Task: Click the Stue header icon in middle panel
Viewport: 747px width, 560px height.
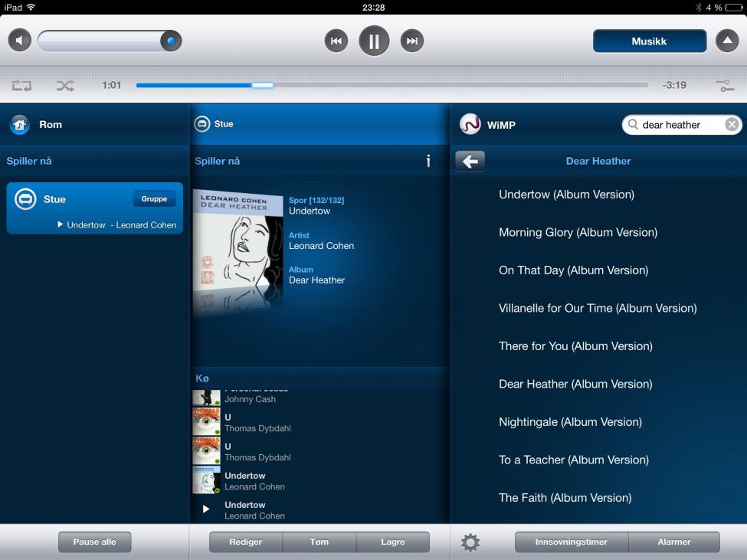Action: [202, 124]
